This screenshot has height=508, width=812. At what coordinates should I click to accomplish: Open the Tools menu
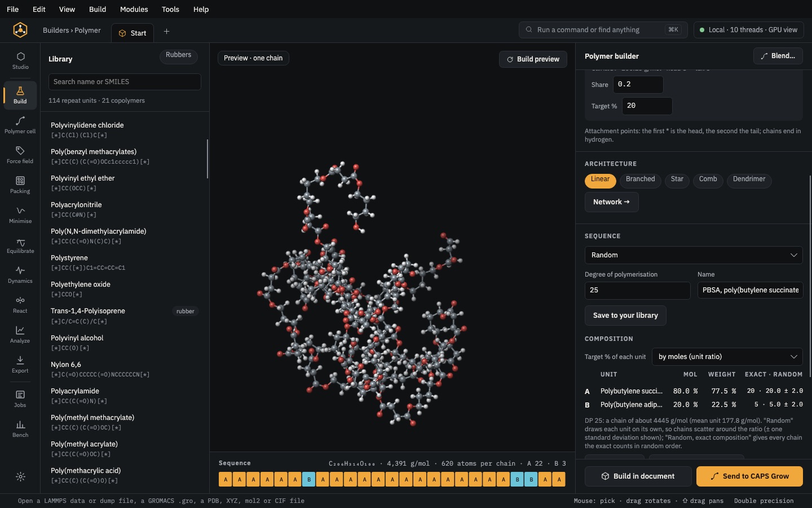click(170, 9)
